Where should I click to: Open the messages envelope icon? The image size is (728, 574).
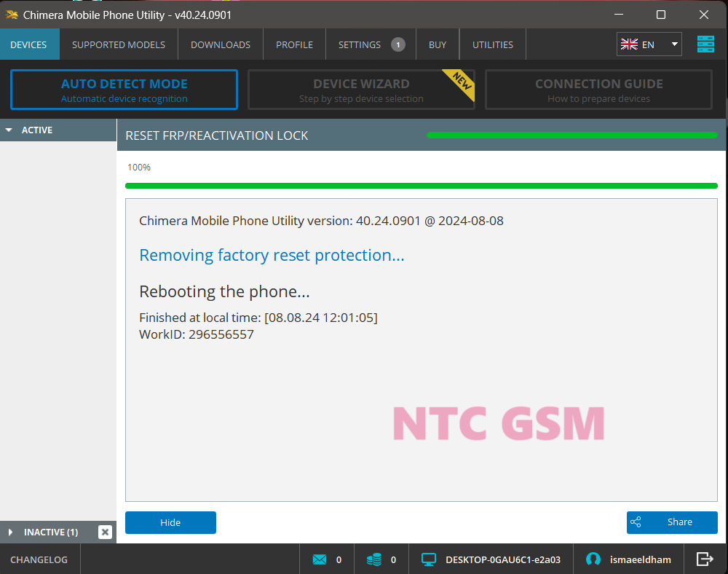click(321, 559)
